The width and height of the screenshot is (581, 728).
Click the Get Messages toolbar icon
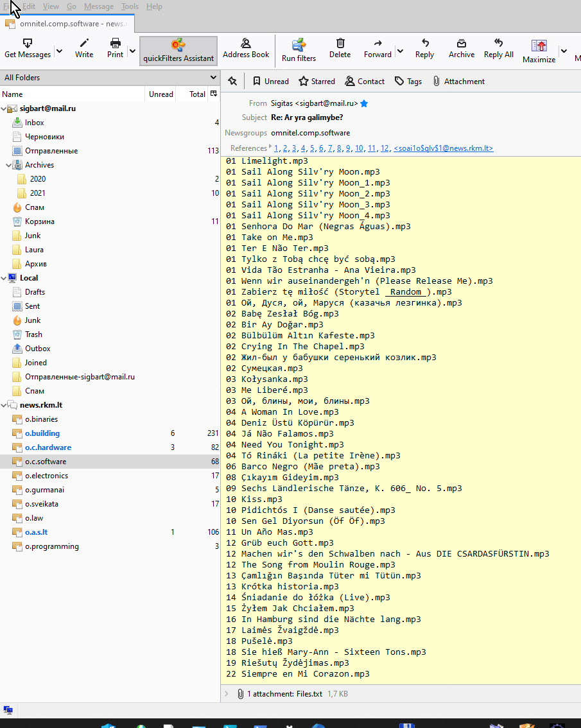pos(27,44)
